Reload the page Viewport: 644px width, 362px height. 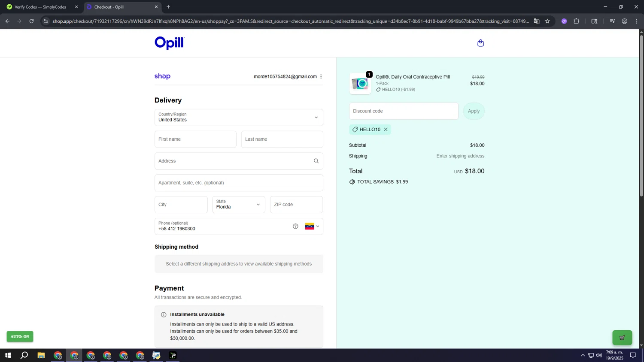[31, 21]
